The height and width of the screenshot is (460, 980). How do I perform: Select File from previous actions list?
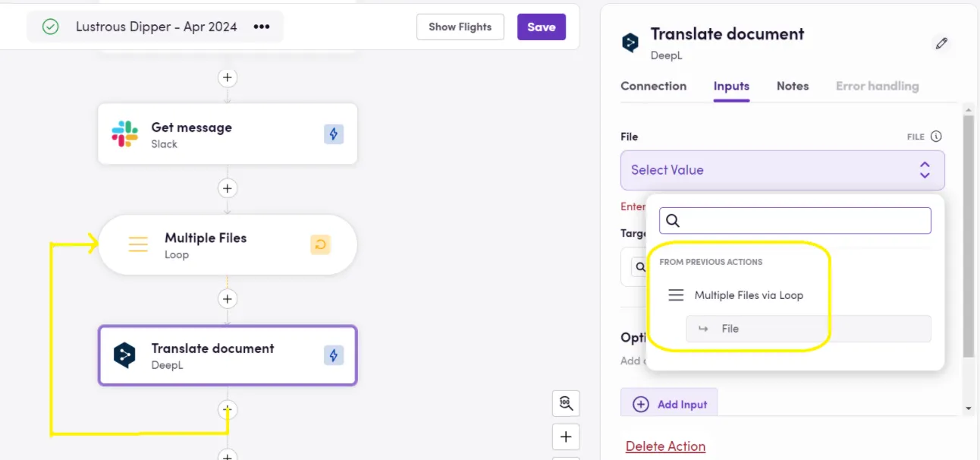[x=730, y=329]
